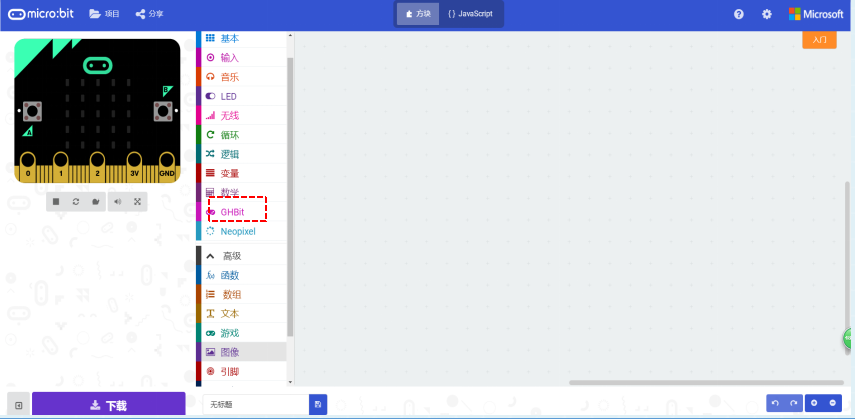Open the 游戏 (Game) block category

241,333
